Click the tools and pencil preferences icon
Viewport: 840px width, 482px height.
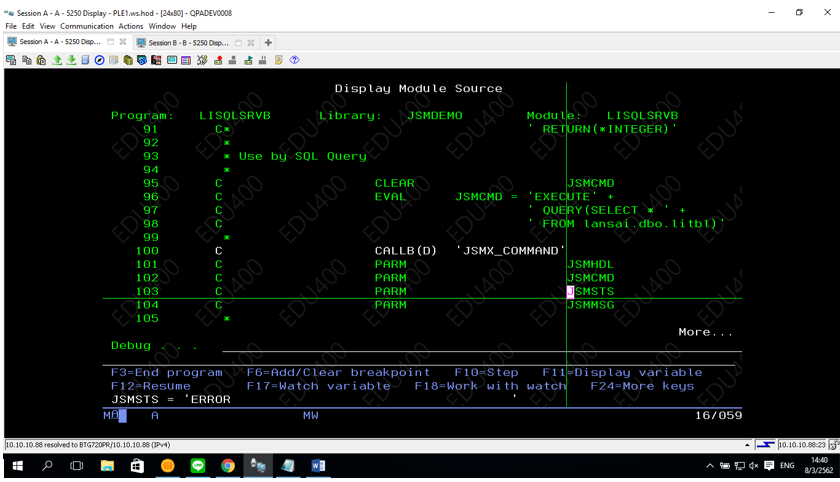[x=202, y=60]
